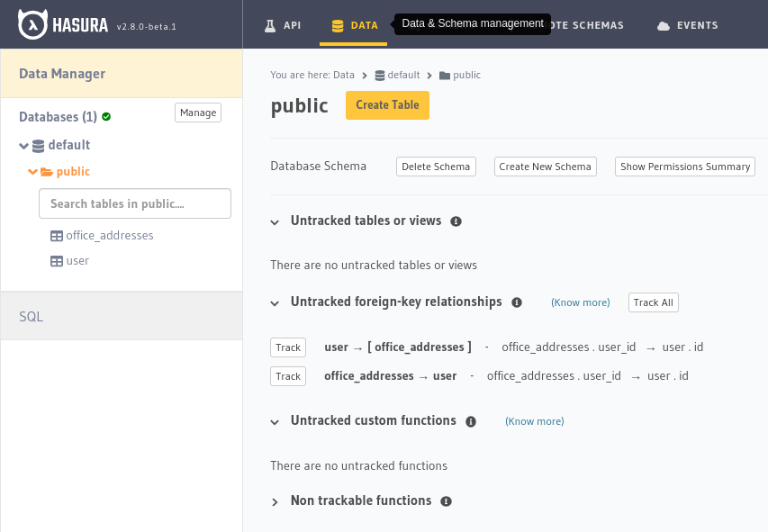
Task: Switch to the API tab
Action: (x=284, y=25)
